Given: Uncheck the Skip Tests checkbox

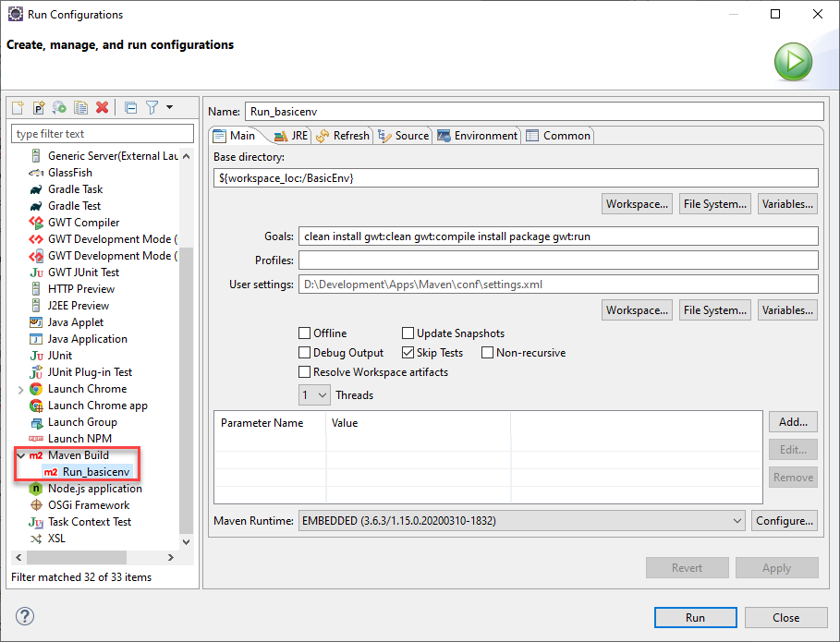Looking at the screenshot, I should coord(408,353).
